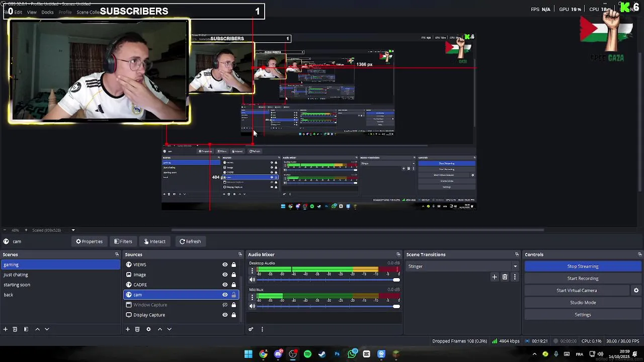
Task: Unlock the VIEWS source lock
Action: tap(233, 264)
